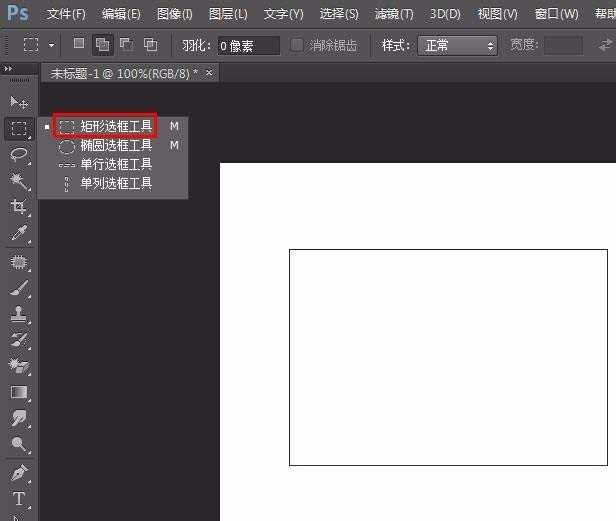Enable the New Selection mode button

coord(80,45)
